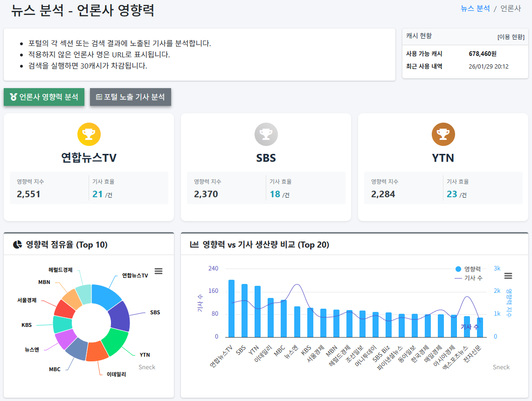Screen dimensions: 532x401
Task: Select the pie chart icon beside 영향력 점유율
Action: coord(18,244)
